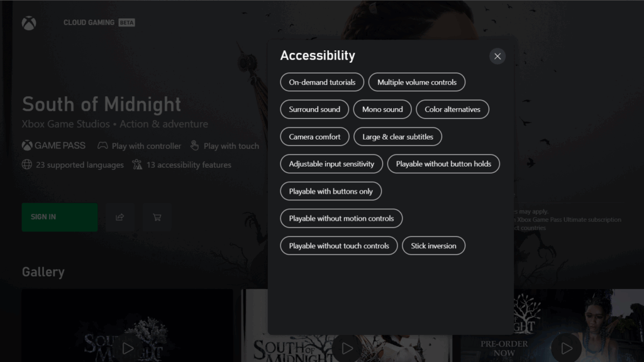This screenshot has height=362, width=644.
Task: Click the controller icon
Action: coord(103,146)
